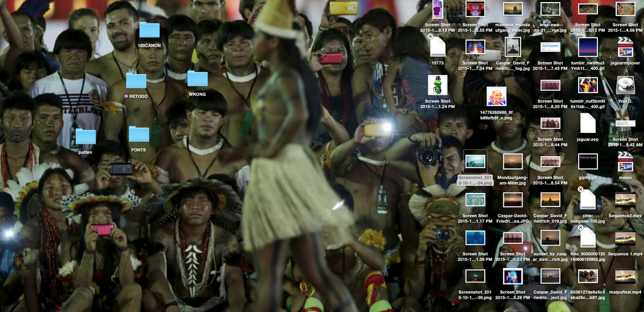This screenshot has height=312, width=644.
Task: Select the 15773 downloading file icon
Action: (x=438, y=47)
